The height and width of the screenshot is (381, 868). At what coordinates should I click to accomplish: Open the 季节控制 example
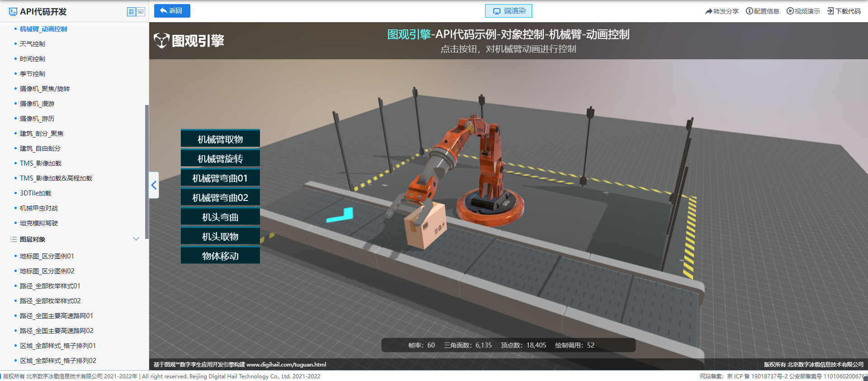coord(33,74)
